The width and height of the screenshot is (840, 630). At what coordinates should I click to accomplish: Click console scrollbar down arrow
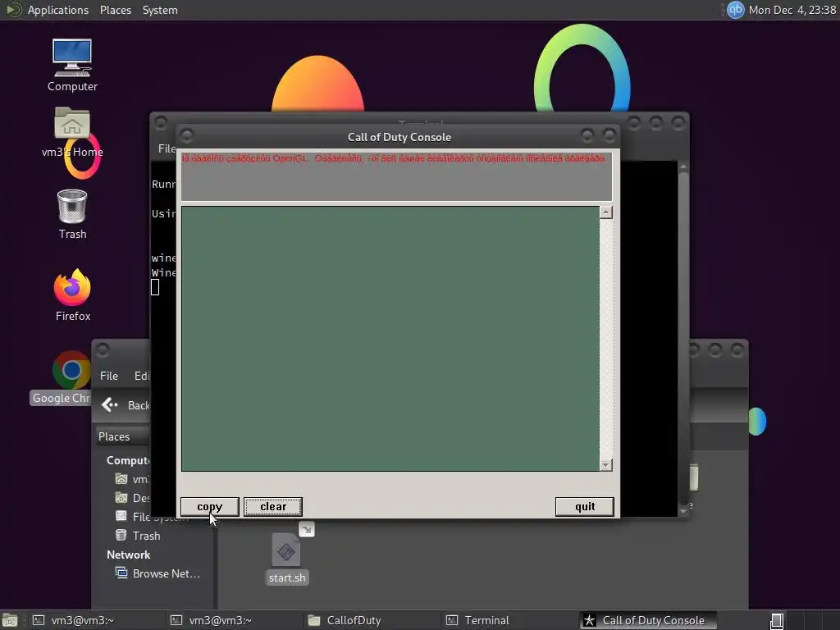(x=606, y=464)
